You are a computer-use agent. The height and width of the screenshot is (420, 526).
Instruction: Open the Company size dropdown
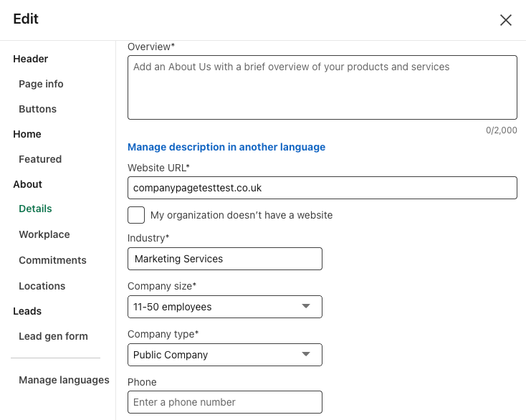coord(225,307)
